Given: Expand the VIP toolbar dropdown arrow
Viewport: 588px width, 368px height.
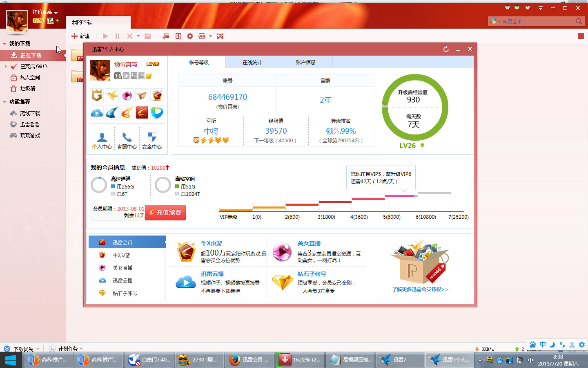Looking at the screenshot, I should [210, 36].
